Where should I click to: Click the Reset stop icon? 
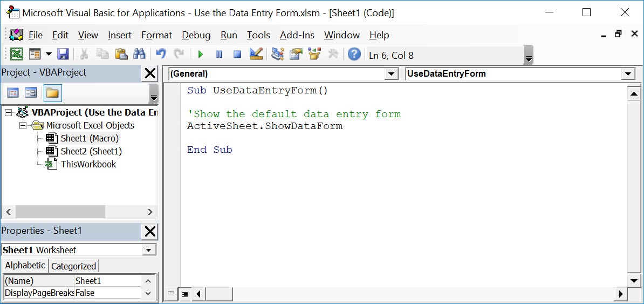tap(237, 54)
